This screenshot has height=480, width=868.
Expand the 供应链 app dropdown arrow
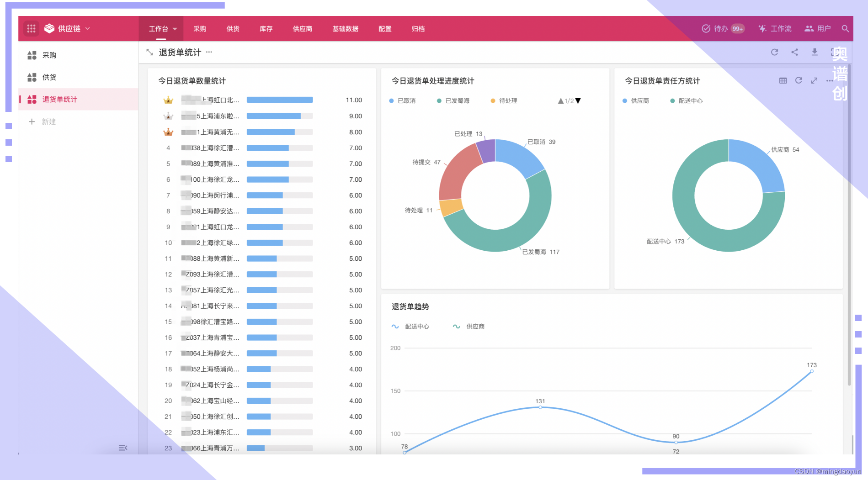click(87, 28)
